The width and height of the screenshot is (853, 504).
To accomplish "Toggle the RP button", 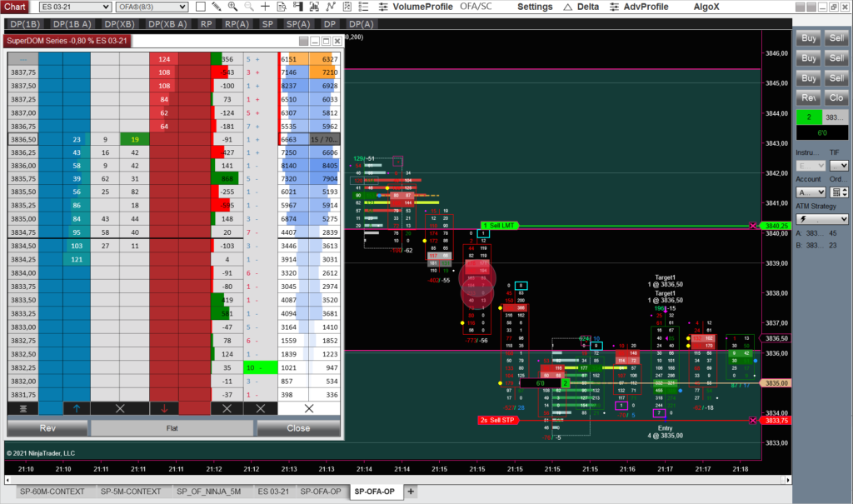I will [207, 24].
